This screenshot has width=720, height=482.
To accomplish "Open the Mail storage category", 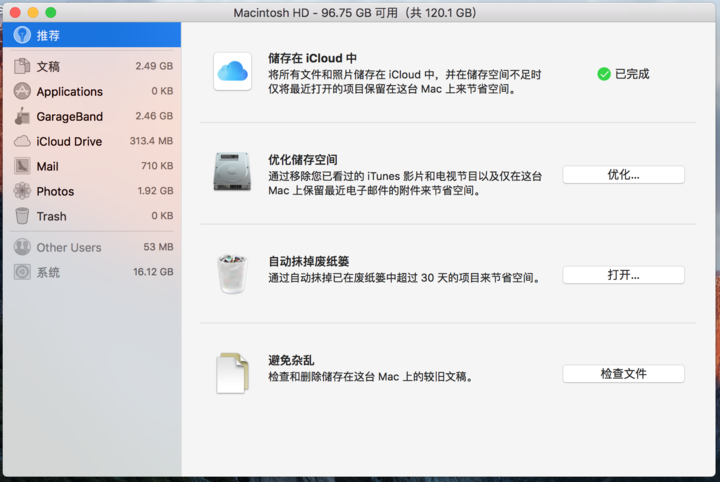I will [x=92, y=166].
